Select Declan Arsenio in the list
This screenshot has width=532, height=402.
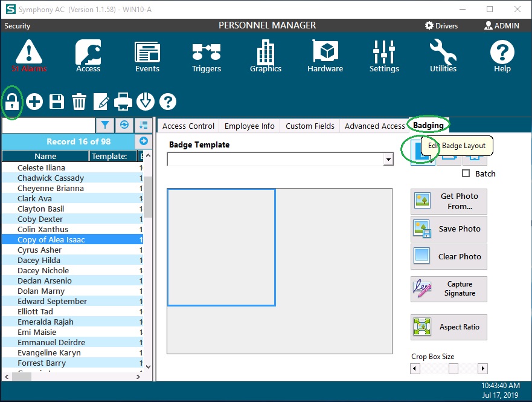(72, 280)
